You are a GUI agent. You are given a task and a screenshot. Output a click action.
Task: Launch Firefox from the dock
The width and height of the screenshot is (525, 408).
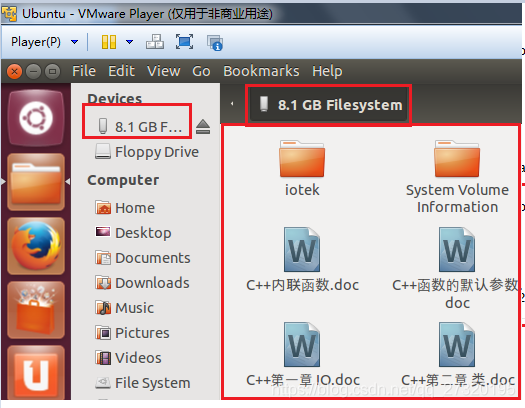[x=36, y=246]
